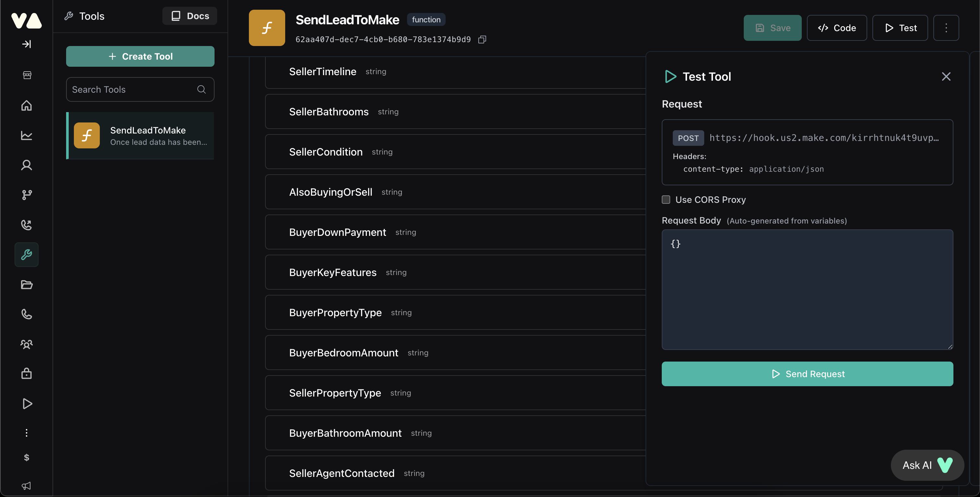980x497 pixels.
Task: Open the home icon in sidebar
Action: (26, 105)
